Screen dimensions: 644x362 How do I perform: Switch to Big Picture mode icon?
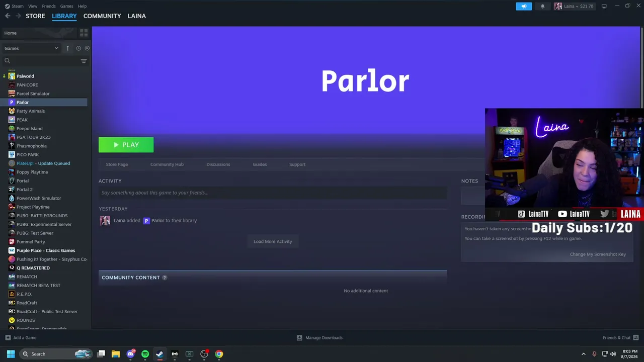(x=604, y=6)
